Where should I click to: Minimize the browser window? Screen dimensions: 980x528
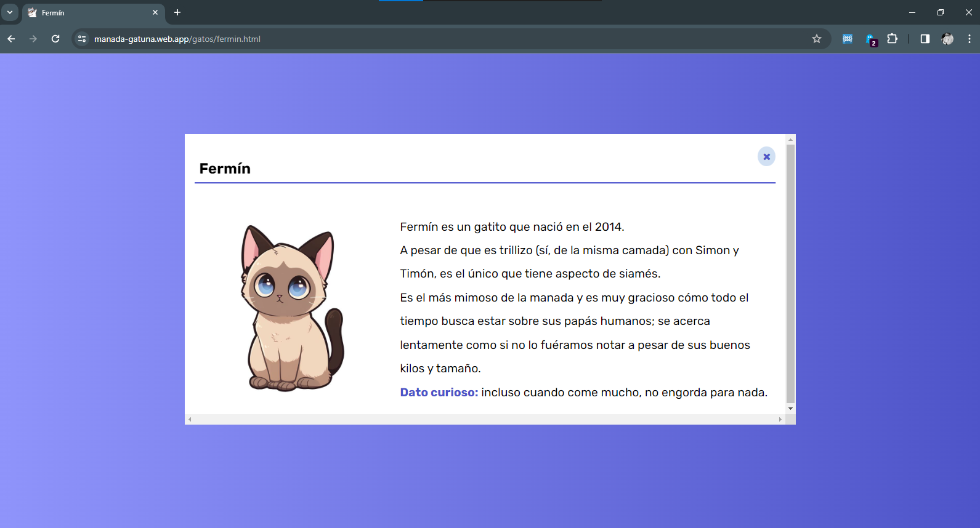[912, 12]
